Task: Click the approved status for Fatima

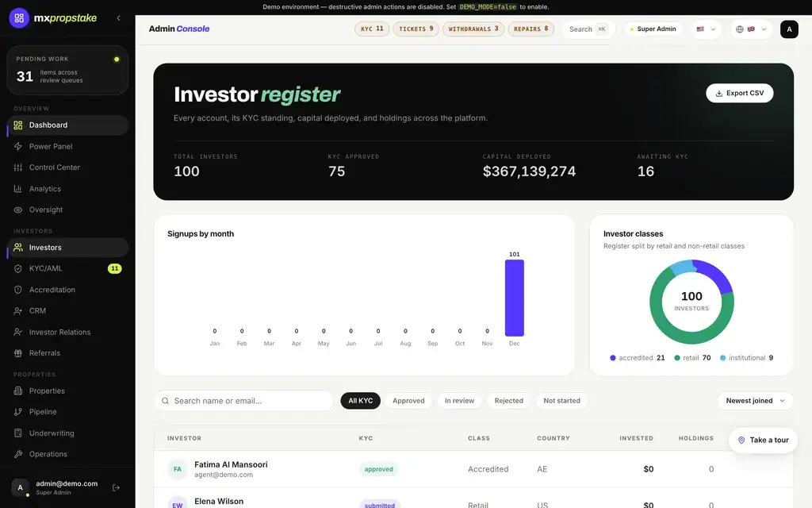Action: pos(378,469)
